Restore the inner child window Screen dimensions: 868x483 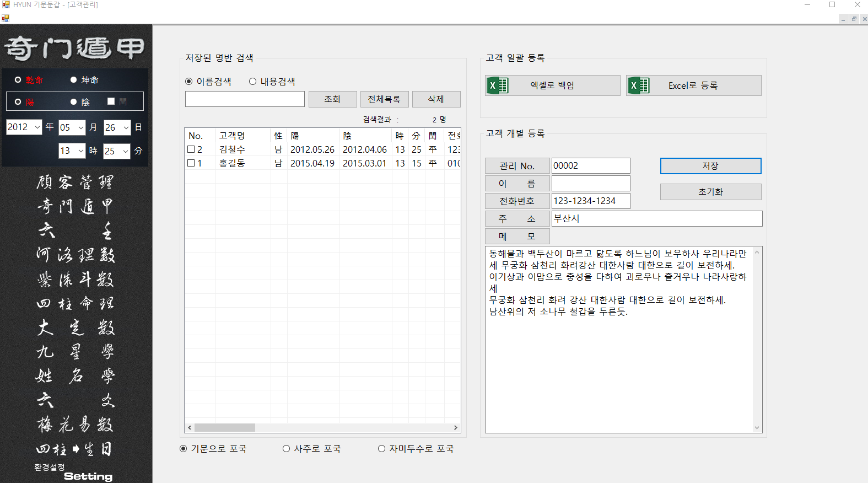[x=854, y=19]
